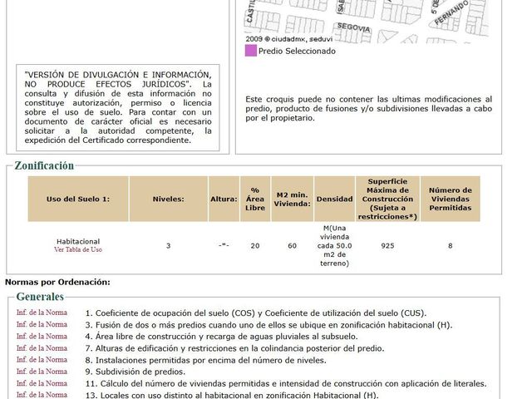
Task: Click the 'Predio Seleccionado' legend label
Action: (297, 52)
